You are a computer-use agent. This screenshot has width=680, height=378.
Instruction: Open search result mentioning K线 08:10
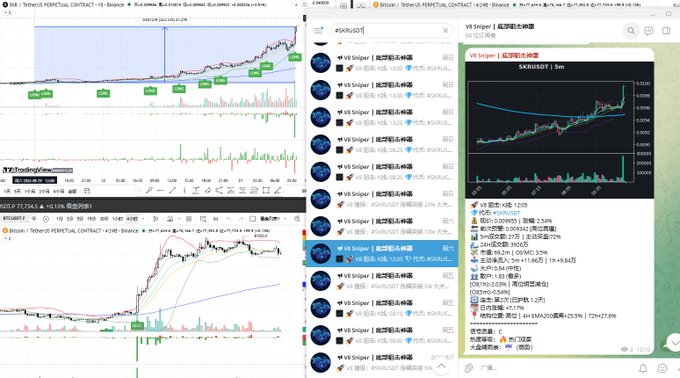tap(382, 308)
